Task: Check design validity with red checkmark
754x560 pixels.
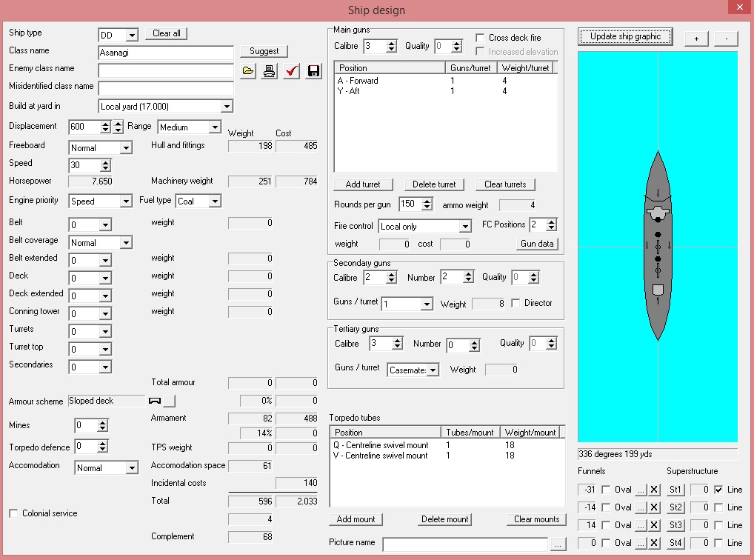Action: 291,71
